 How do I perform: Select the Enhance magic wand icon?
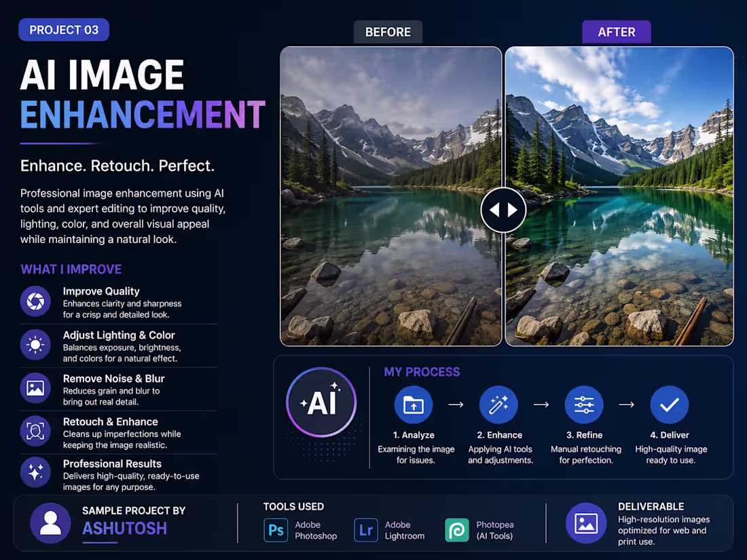tap(498, 405)
